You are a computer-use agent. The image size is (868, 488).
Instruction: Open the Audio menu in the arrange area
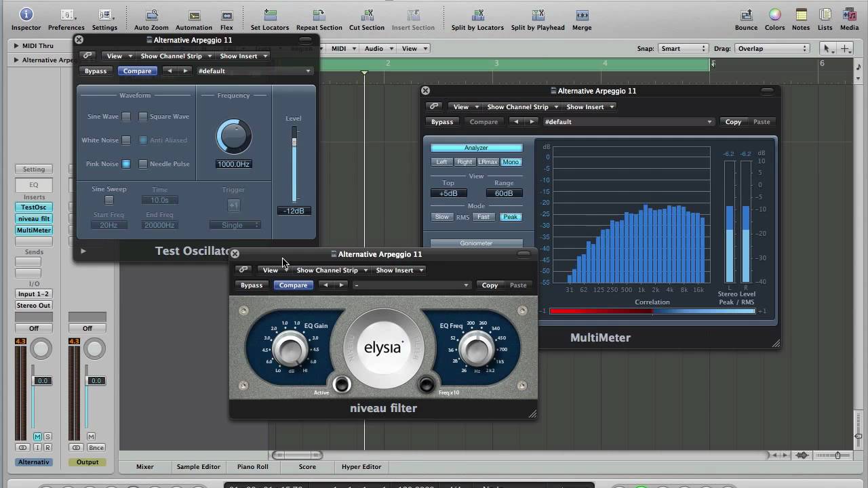point(377,49)
